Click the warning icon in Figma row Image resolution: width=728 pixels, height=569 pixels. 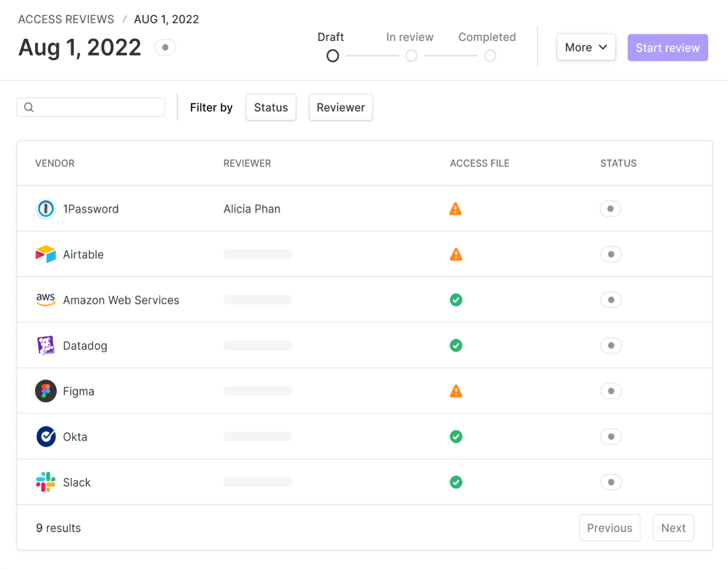coord(456,391)
